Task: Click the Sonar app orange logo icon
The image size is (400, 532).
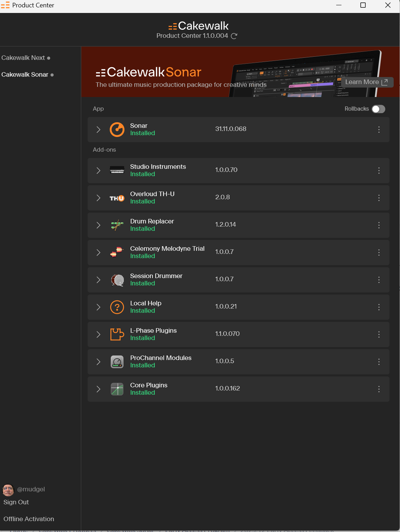Action: tap(117, 130)
